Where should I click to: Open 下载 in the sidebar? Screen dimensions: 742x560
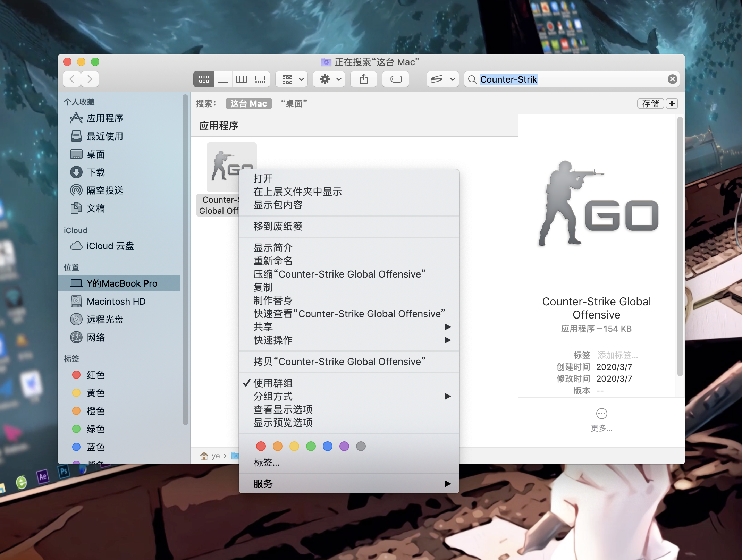pyautogui.click(x=119, y=172)
